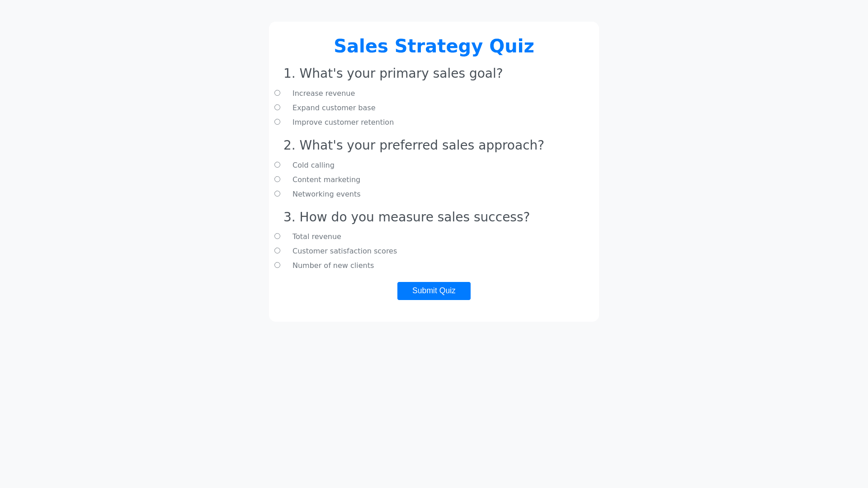The image size is (868, 488).
Task: Click the 'Increase revenue' label text
Action: 323,94
